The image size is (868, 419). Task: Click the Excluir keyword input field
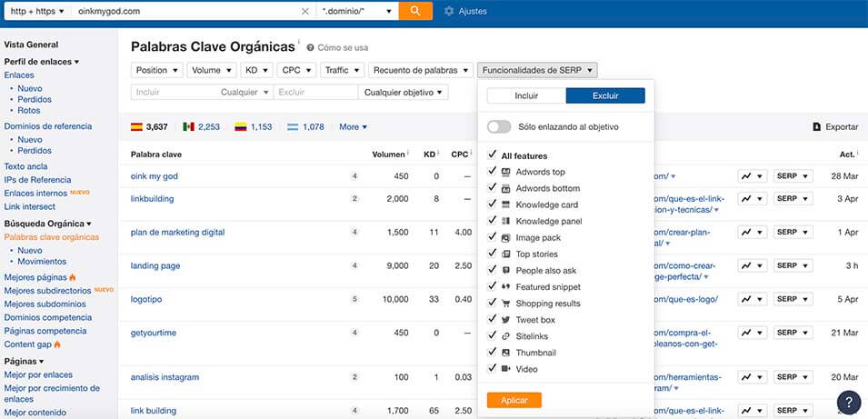[316, 93]
